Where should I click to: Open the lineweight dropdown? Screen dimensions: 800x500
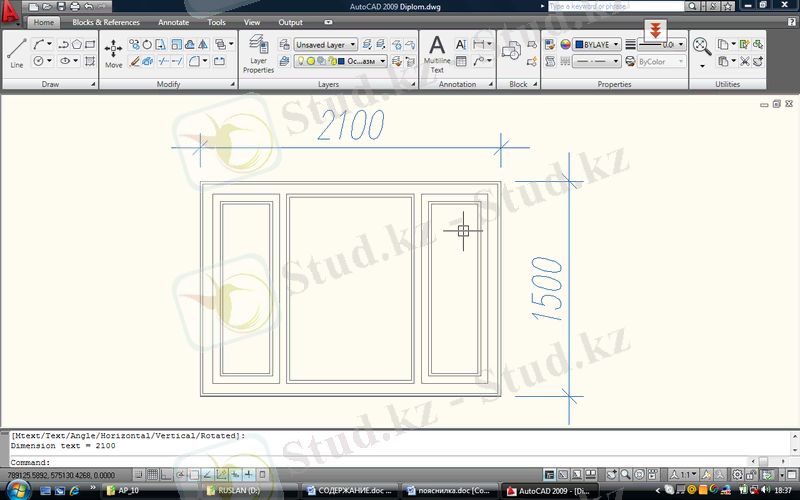click(x=661, y=44)
